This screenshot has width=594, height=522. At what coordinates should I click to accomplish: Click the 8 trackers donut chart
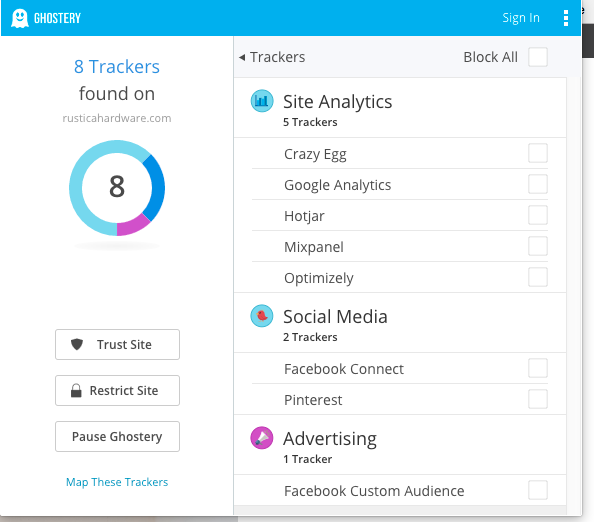117,188
